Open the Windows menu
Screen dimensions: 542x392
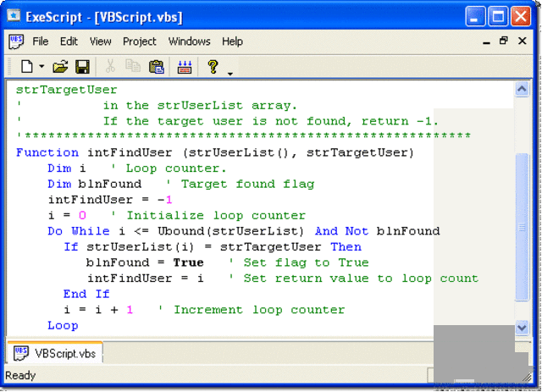pos(190,41)
